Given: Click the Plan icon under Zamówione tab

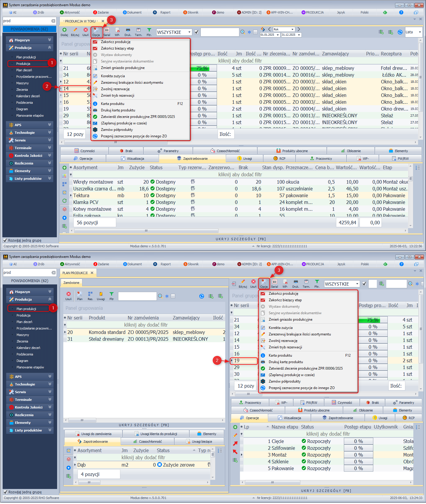Looking at the screenshot, I should click(79, 294).
